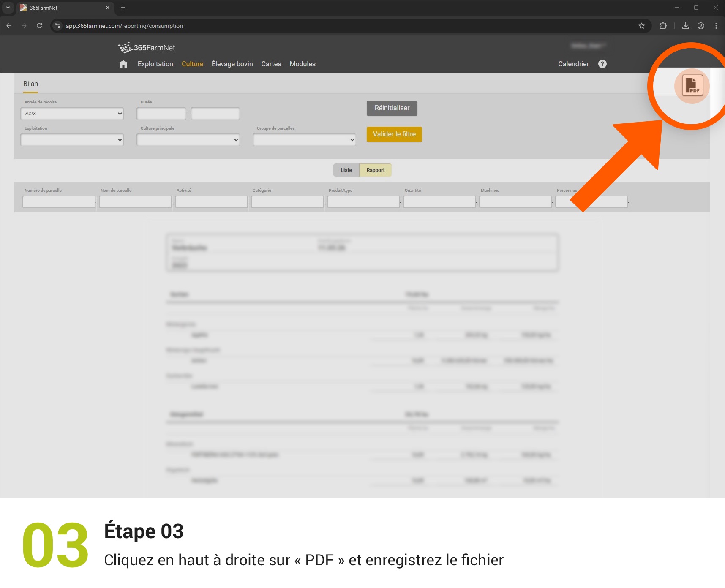Open the browser extensions icon
Image resolution: width=725 pixels, height=588 pixels.
[x=663, y=26]
